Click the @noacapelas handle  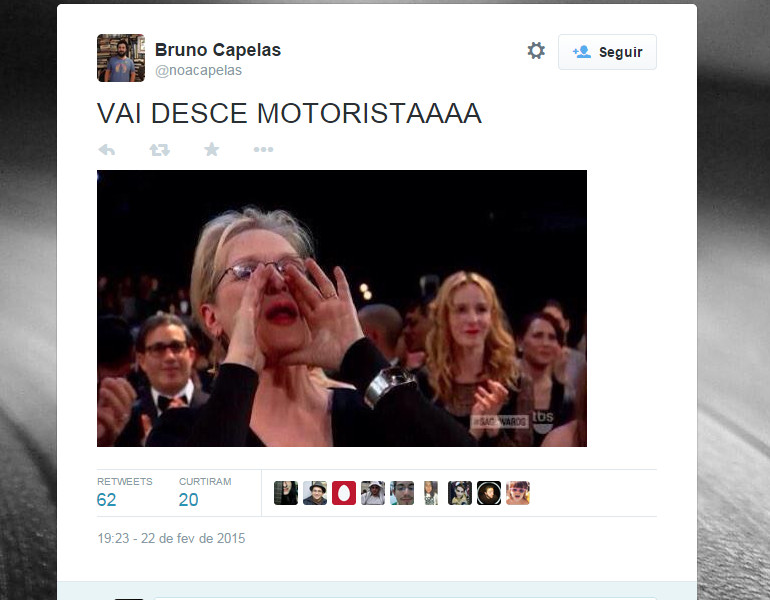[198, 71]
